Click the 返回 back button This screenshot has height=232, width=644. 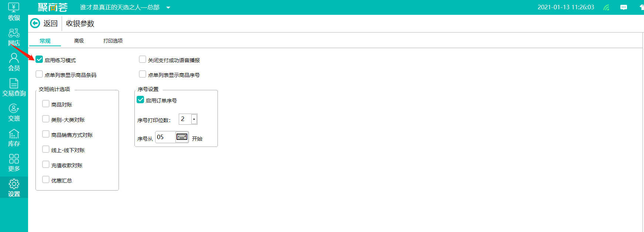[44, 23]
